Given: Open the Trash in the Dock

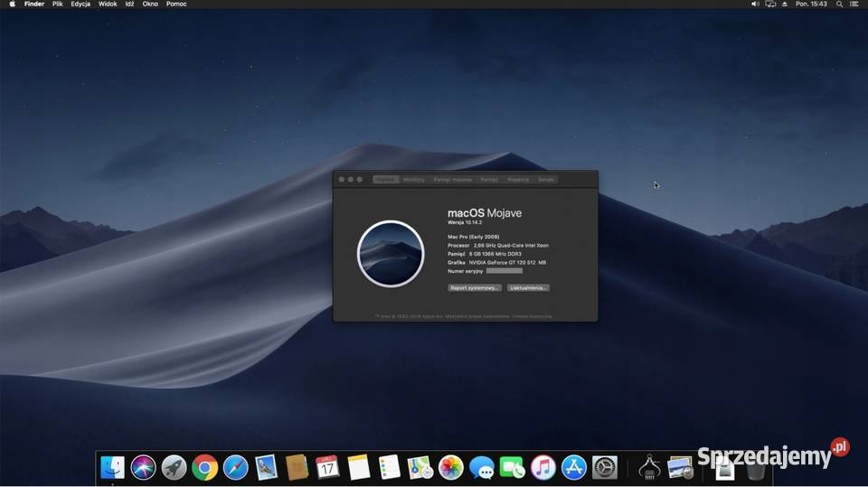Looking at the screenshot, I should coord(755,469).
